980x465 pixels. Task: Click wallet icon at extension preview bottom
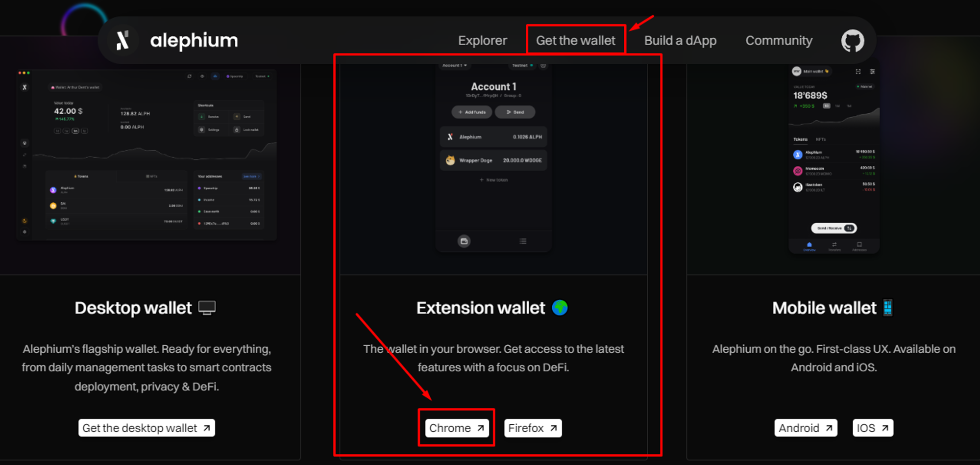tap(464, 241)
